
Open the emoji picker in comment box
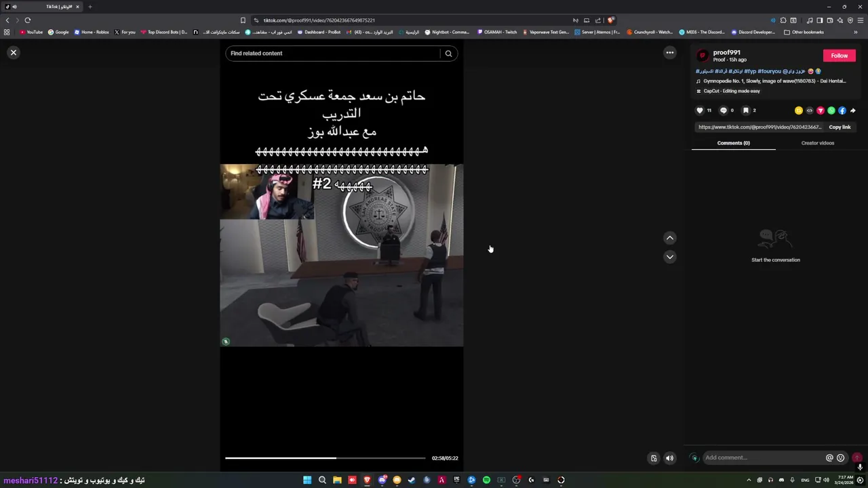coord(841,458)
